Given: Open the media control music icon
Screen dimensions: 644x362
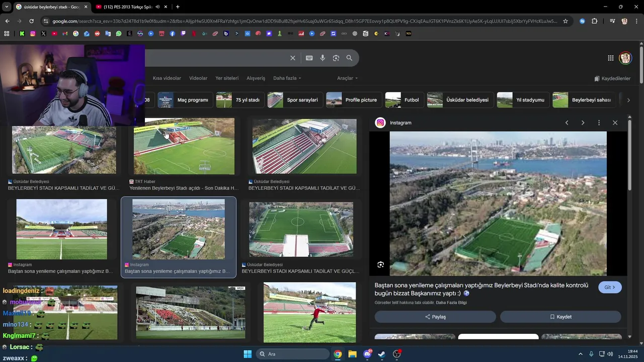Looking at the screenshot, I should (612, 21).
